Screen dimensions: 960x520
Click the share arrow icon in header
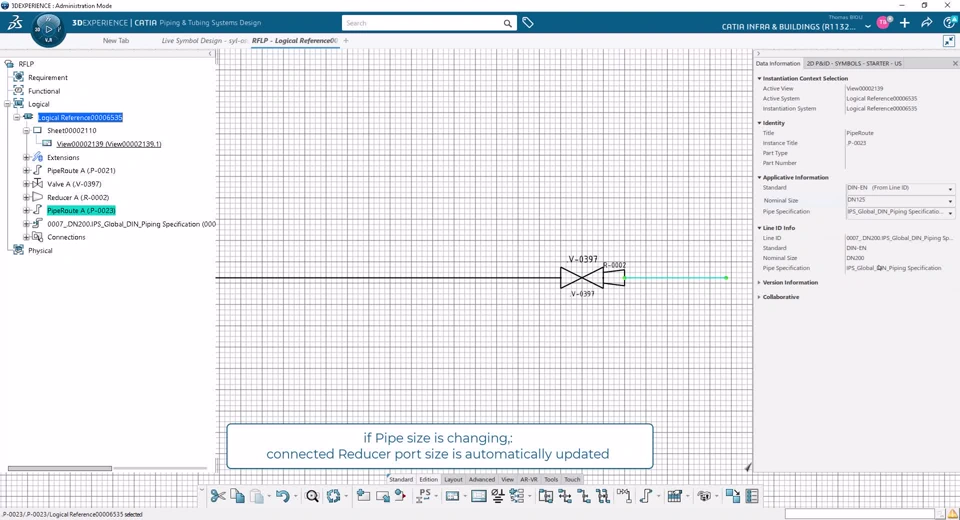pos(926,23)
